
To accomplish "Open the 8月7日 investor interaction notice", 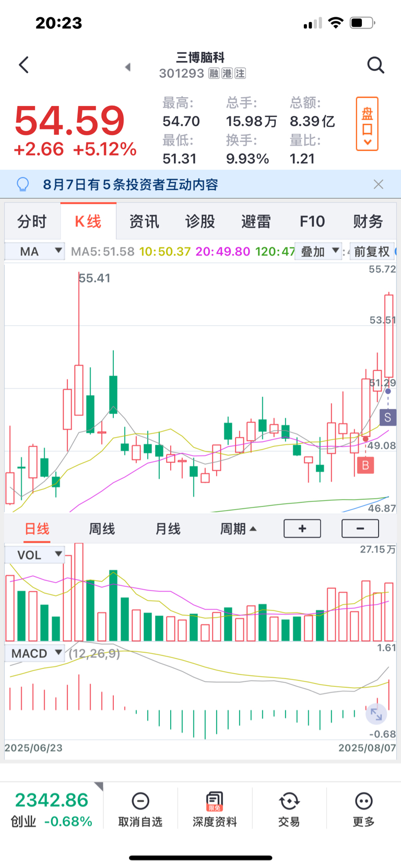I will [x=131, y=184].
